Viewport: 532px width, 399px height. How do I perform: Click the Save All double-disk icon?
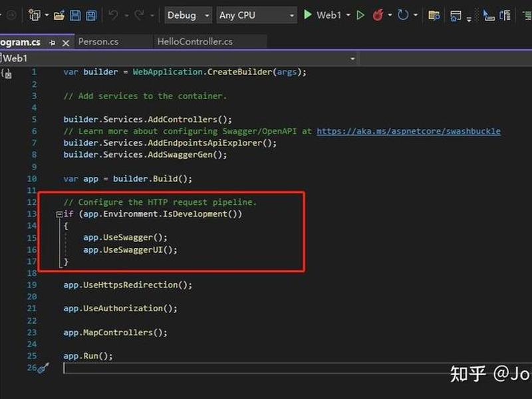[91, 15]
